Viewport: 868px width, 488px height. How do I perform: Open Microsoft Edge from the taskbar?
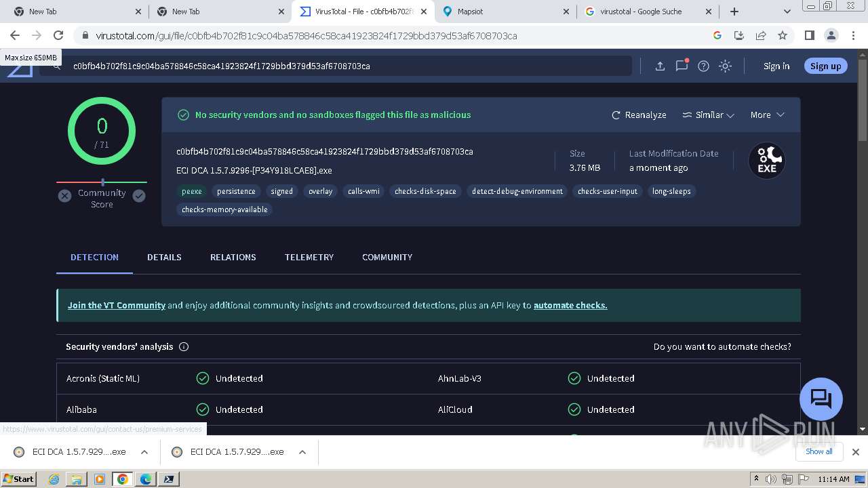click(x=145, y=479)
